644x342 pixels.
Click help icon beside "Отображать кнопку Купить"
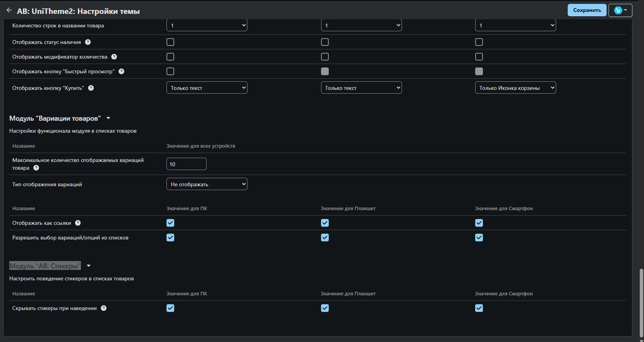tap(91, 88)
